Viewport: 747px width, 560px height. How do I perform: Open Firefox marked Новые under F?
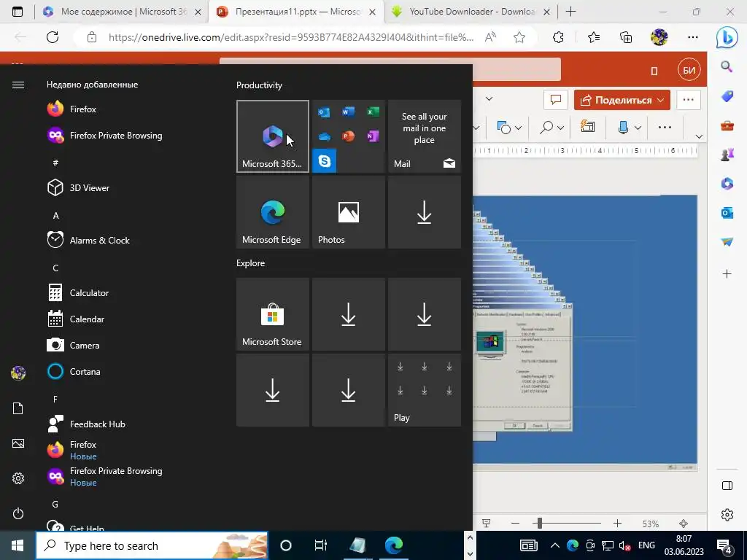72,450
